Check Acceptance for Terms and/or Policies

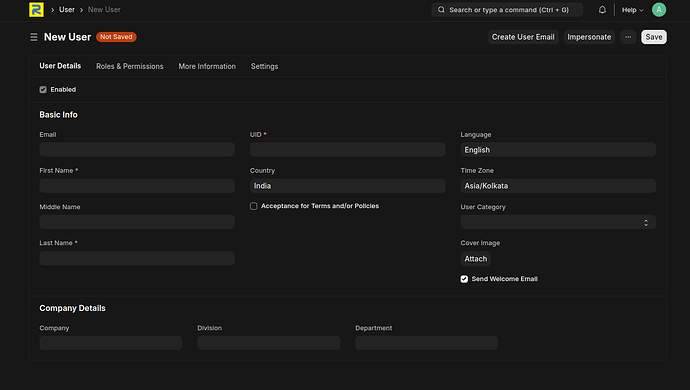[x=253, y=206]
